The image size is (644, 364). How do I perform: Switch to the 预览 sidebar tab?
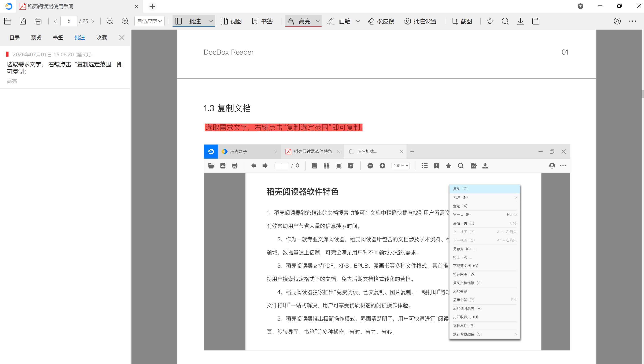(36, 38)
